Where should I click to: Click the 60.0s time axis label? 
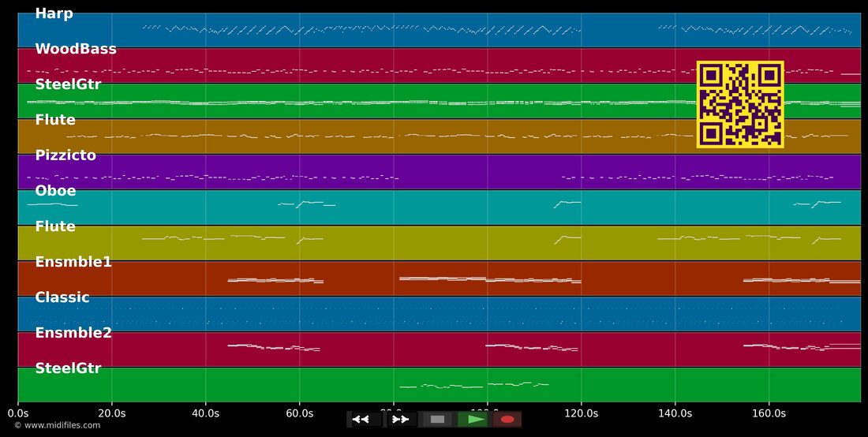point(300,413)
